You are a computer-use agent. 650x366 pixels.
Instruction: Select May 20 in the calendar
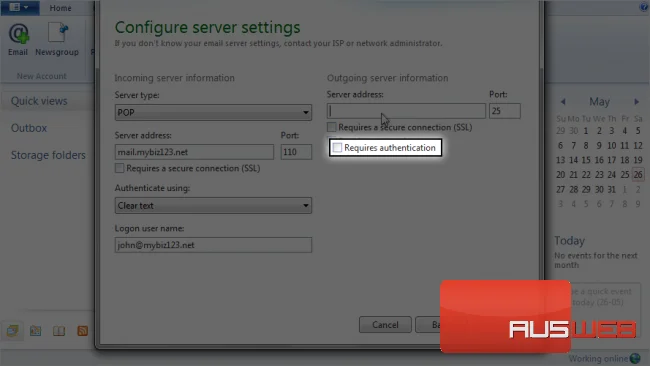point(560,175)
